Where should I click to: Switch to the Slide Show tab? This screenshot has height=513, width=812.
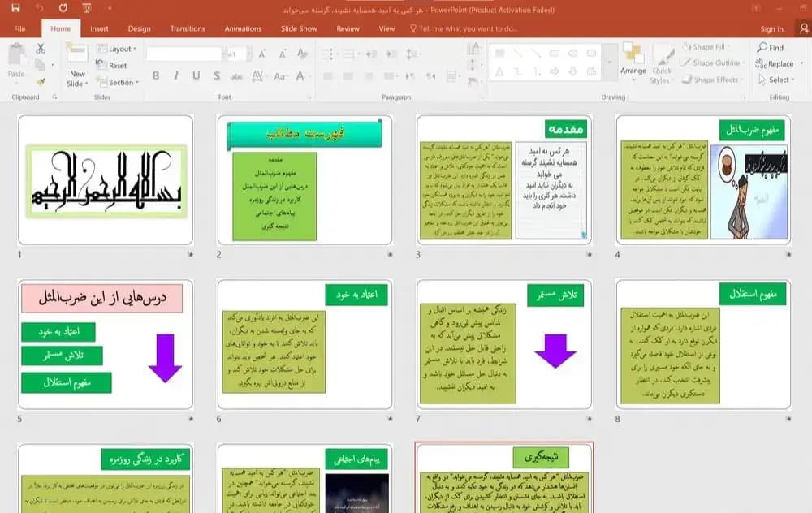[x=299, y=29]
